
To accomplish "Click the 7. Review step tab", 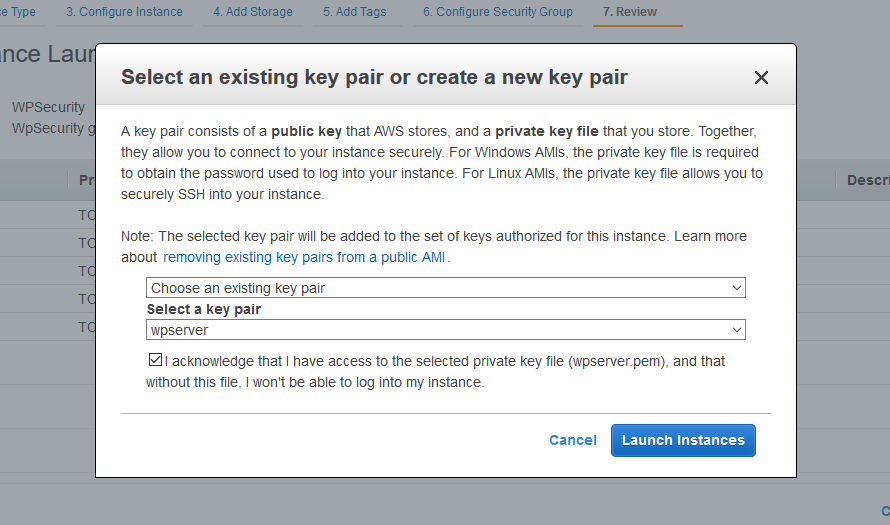I will pyautogui.click(x=630, y=12).
